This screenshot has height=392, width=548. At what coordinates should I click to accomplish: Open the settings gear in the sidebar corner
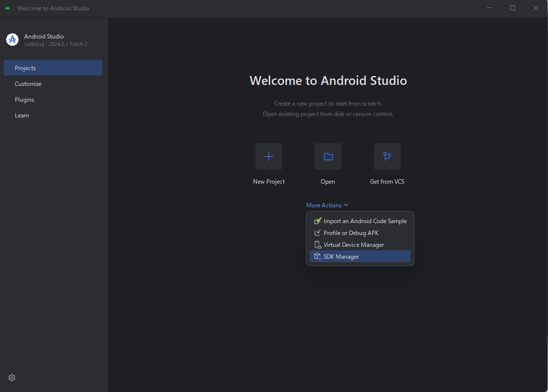(x=12, y=378)
